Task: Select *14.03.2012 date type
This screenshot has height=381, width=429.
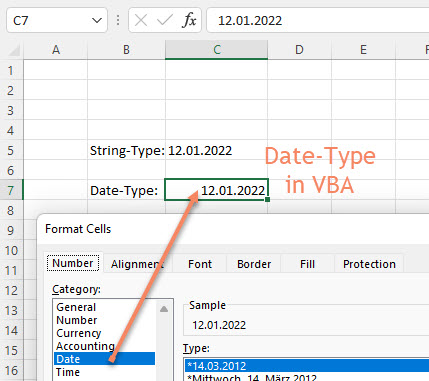Action: coord(307,366)
